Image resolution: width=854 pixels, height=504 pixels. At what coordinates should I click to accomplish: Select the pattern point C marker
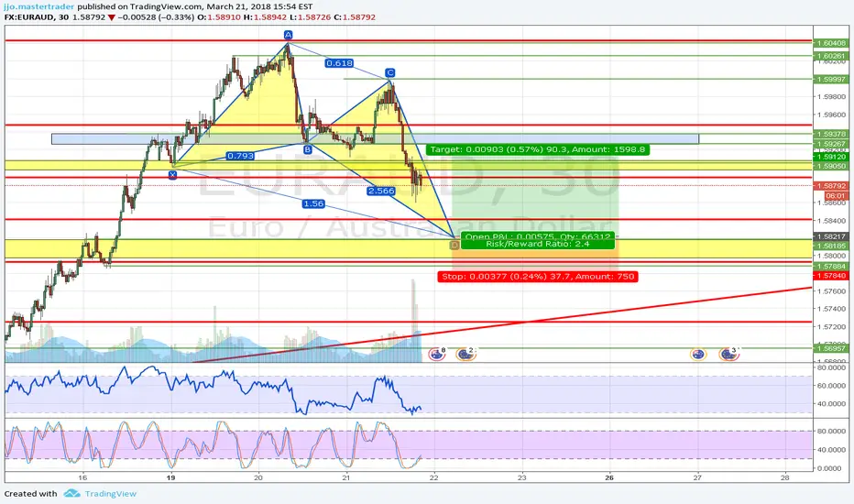click(390, 72)
